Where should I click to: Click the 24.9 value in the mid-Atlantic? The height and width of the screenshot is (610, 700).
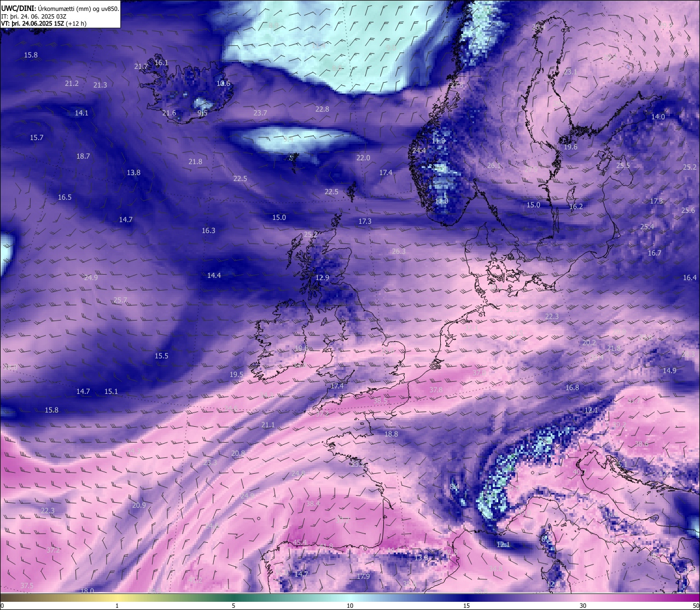(91, 278)
